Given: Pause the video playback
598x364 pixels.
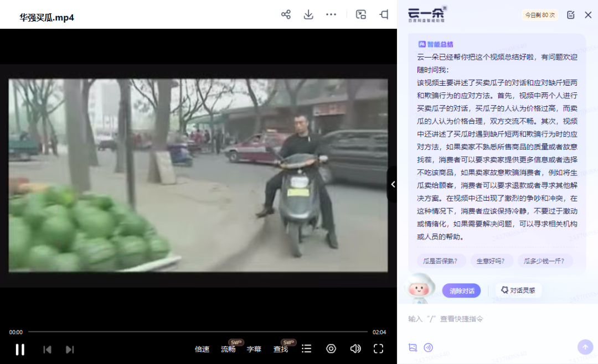Looking at the screenshot, I should [20, 349].
